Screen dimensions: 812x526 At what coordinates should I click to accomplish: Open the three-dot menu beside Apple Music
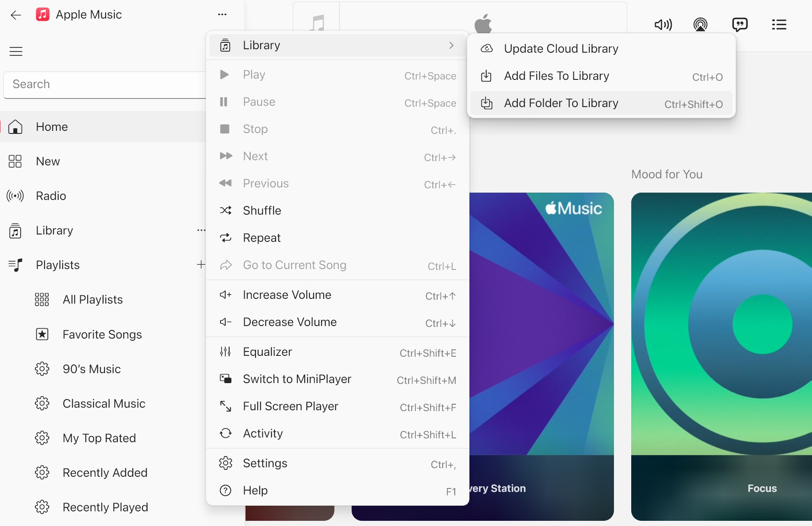point(222,15)
